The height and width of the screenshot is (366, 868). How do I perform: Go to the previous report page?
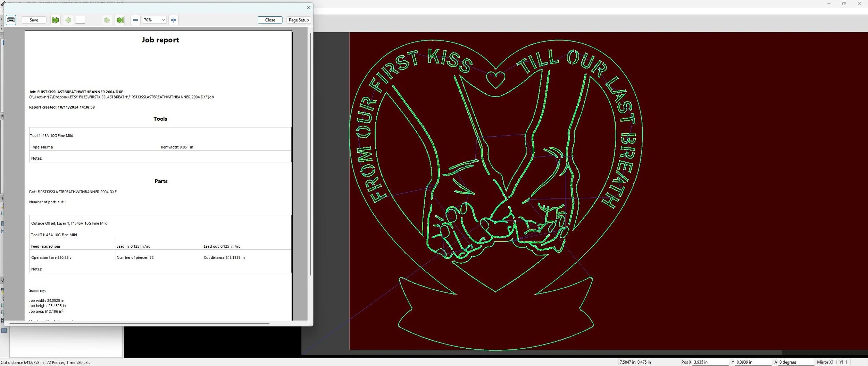[68, 20]
